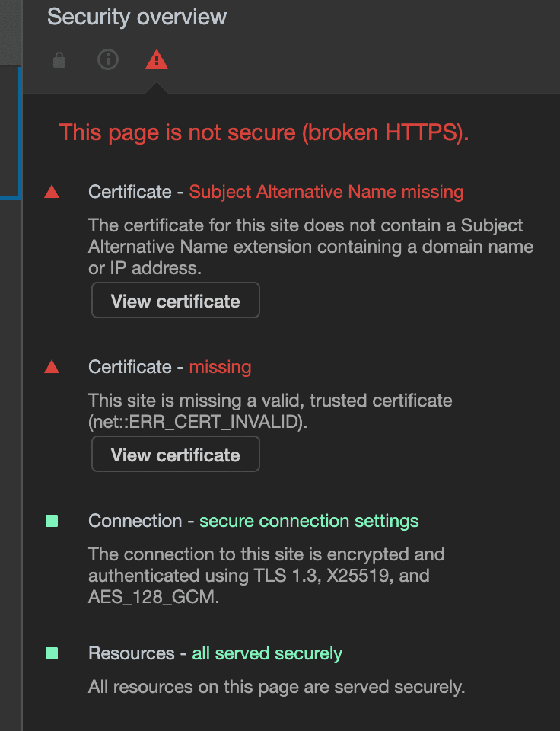Image resolution: width=560 pixels, height=731 pixels.
Task: Click the circled info icon
Action: (x=107, y=59)
